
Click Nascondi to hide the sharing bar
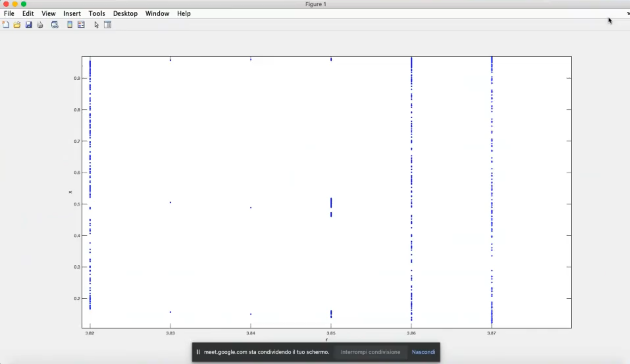[x=423, y=352]
